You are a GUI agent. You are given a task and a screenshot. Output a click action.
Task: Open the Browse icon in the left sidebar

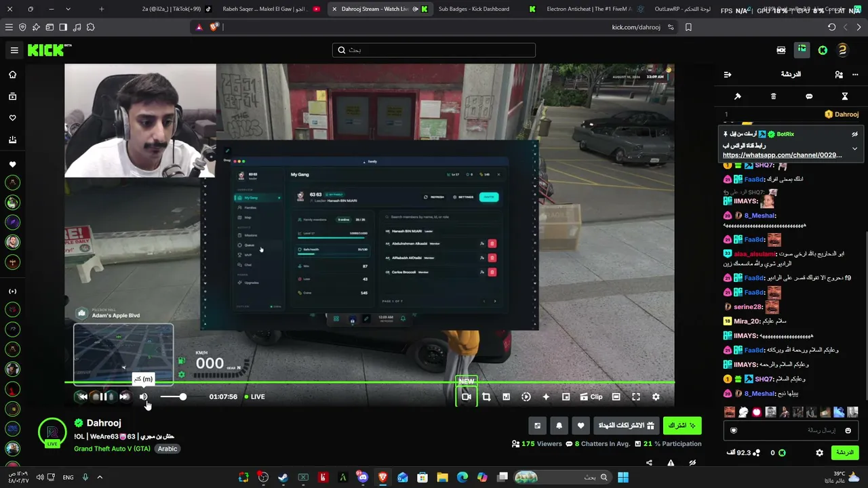point(12,96)
